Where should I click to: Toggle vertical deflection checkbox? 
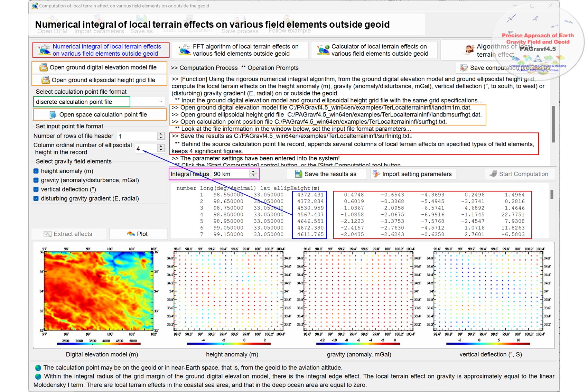(36, 189)
